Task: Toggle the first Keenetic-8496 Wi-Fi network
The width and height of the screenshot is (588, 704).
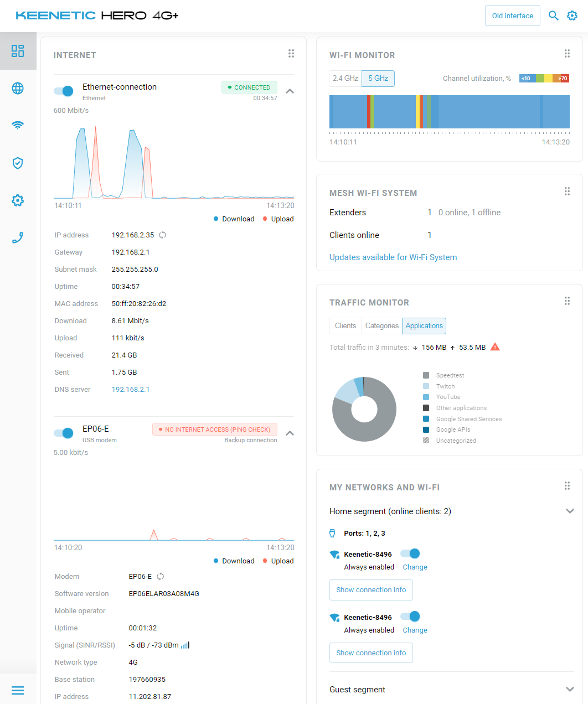Action: pos(410,553)
